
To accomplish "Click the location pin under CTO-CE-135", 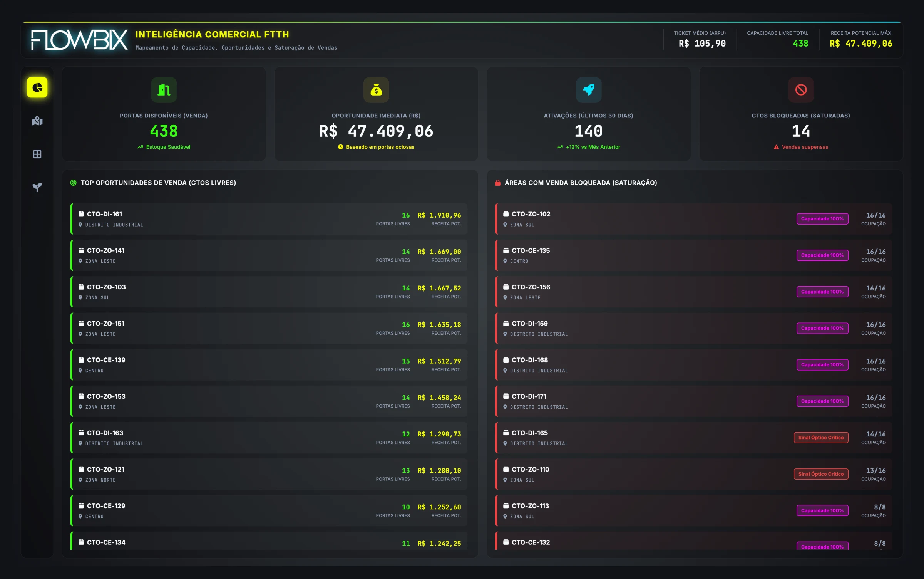I will (x=505, y=261).
